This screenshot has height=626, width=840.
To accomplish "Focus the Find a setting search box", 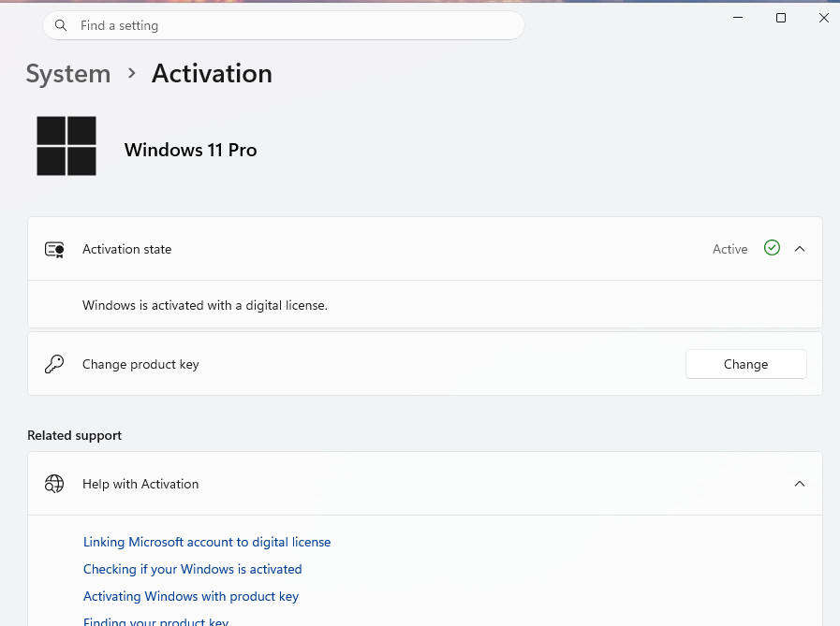I will (x=284, y=25).
